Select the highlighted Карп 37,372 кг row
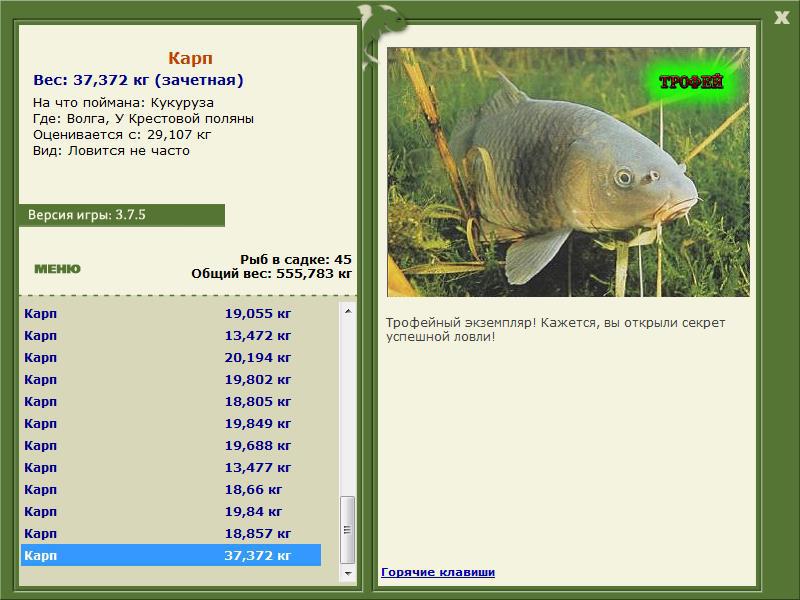800x600 pixels. click(x=171, y=555)
